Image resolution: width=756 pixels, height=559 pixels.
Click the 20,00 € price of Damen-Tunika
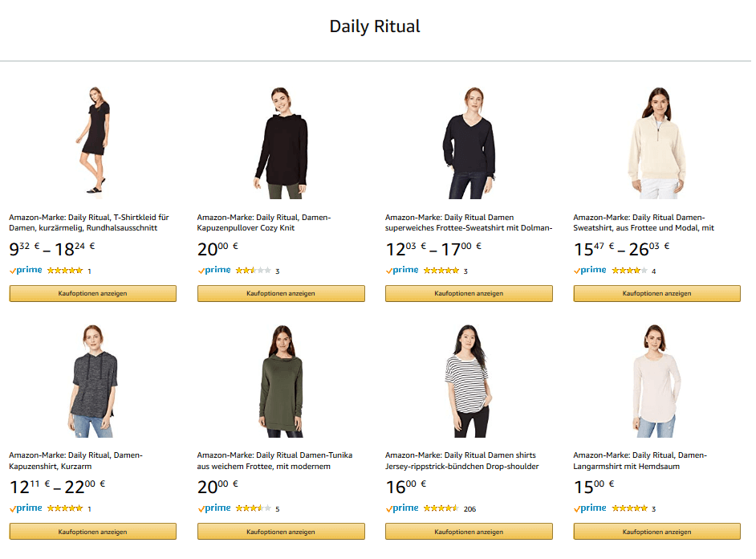point(218,486)
